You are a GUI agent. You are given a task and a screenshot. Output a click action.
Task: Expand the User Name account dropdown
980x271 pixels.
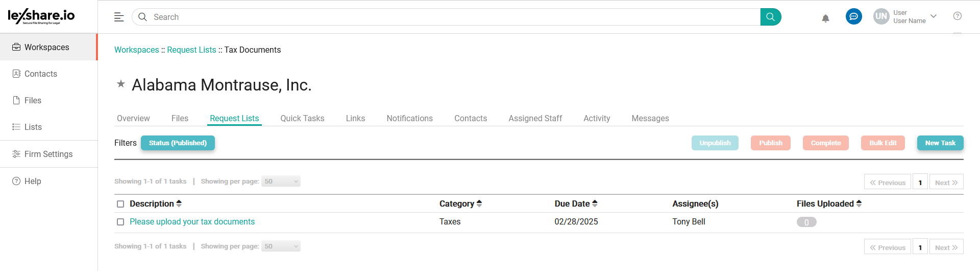click(934, 16)
